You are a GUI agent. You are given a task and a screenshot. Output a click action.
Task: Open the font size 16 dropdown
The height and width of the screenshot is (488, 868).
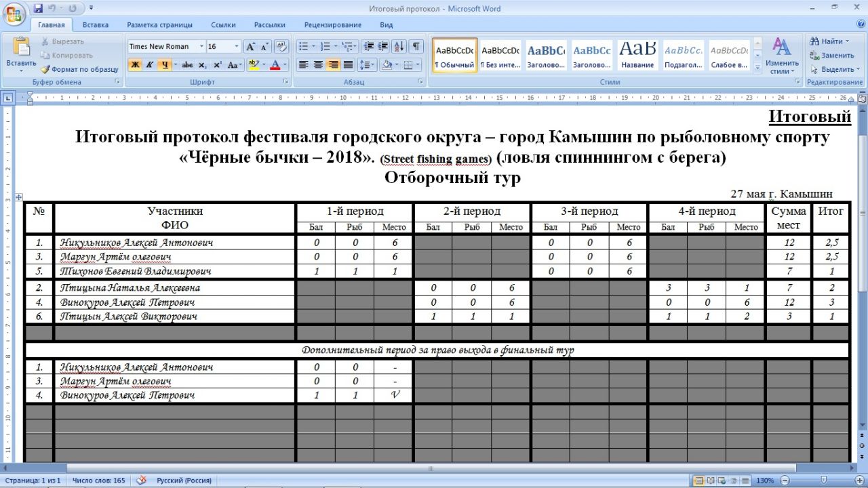237,47
